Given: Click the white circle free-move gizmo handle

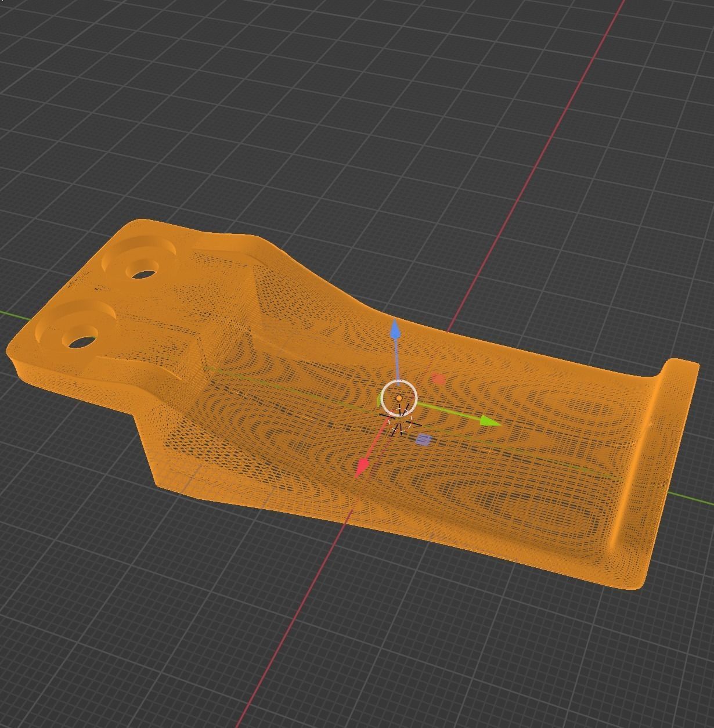Looking at the screenshot, I should click(x=399, y=398).
